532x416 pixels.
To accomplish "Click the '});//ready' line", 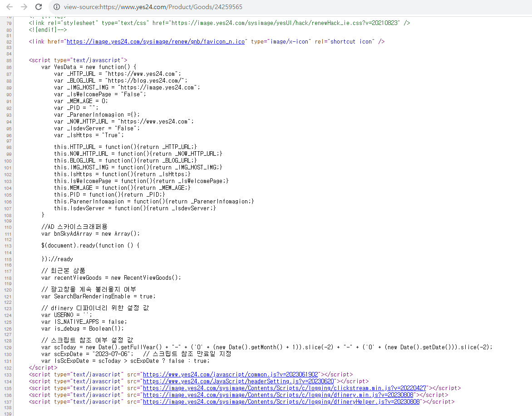I will click(57, 259).
